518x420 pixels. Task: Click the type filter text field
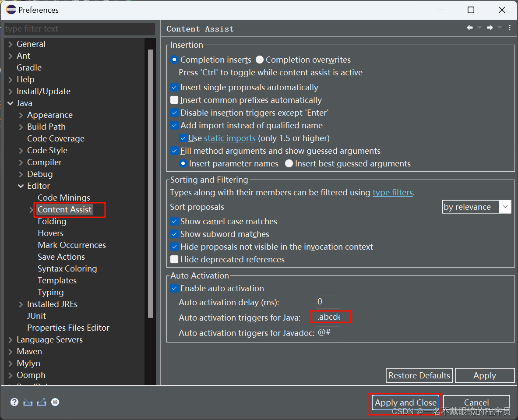(x=80, y=29)
